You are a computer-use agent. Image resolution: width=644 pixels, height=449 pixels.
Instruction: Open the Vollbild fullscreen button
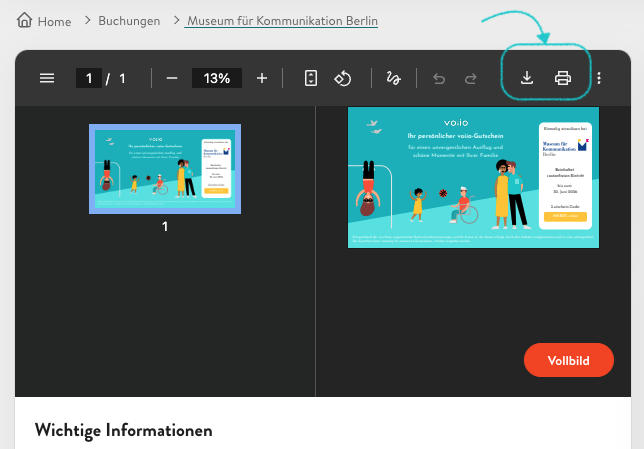(x=569, y=360)
